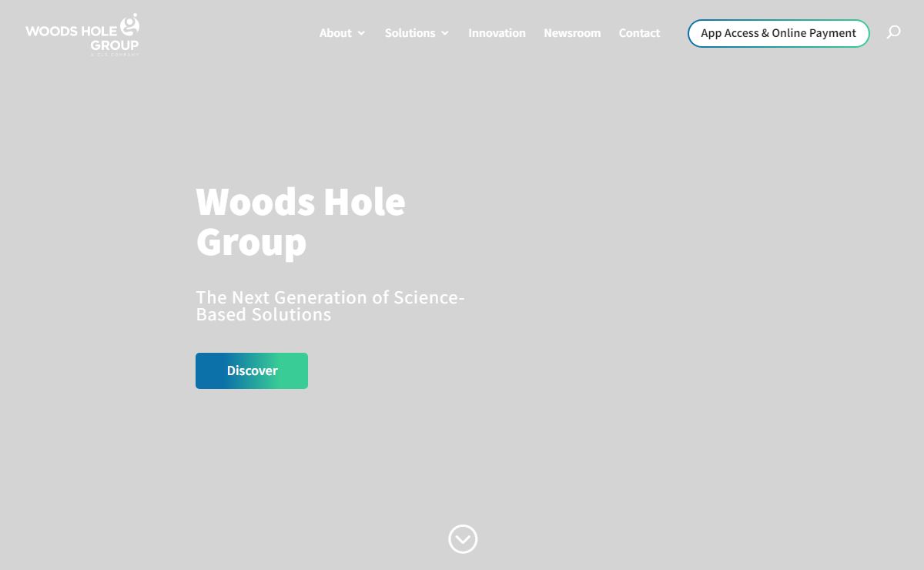Go to the Innovation page
The width and height of the screenshot is (924, 570).
point(497,33)
